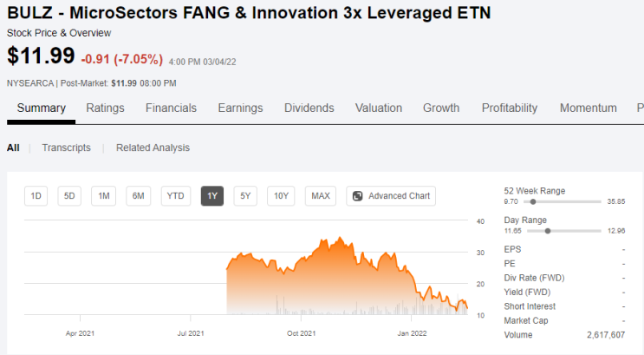Image resolution: width=644 pixels, height=355 pixels.
Task: Select the 5D chart range
Action: [69, 196]
